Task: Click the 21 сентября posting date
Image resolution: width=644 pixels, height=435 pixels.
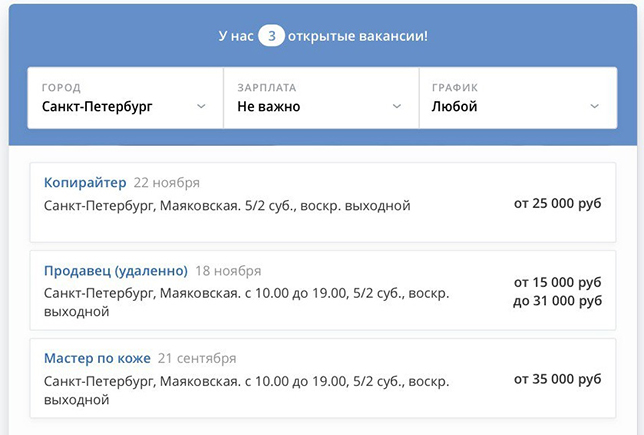Action: (x=197, y=358)
